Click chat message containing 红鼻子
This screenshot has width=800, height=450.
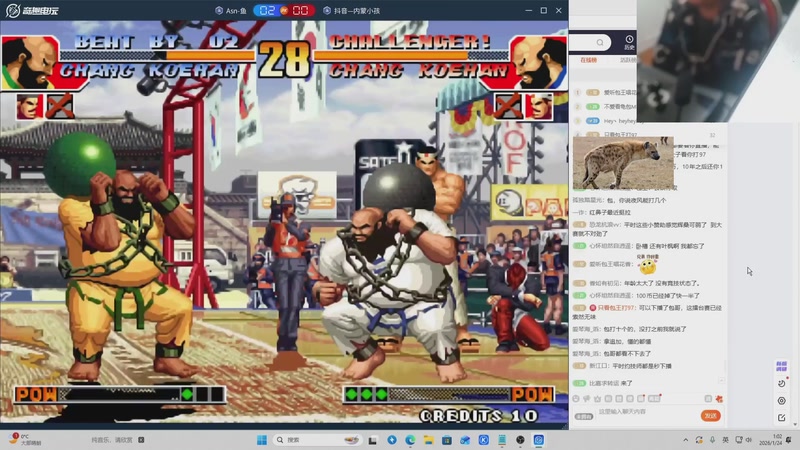pos(602,212)
